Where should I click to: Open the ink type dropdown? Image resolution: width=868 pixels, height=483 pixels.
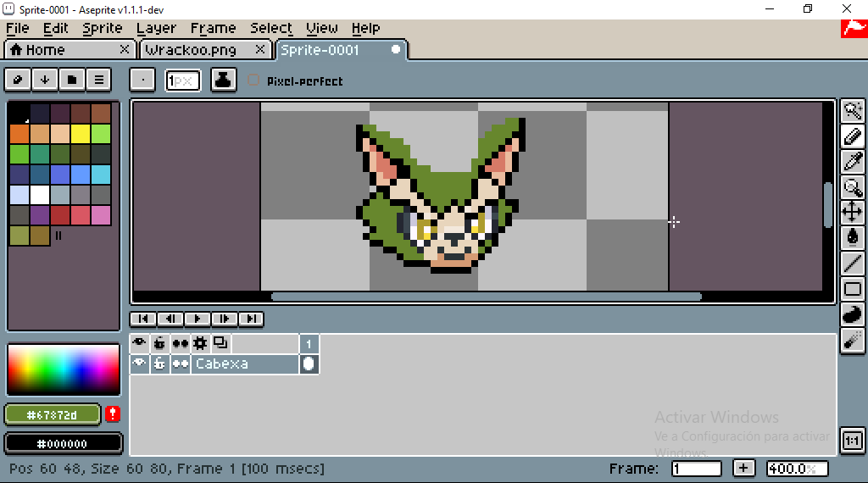224,80
